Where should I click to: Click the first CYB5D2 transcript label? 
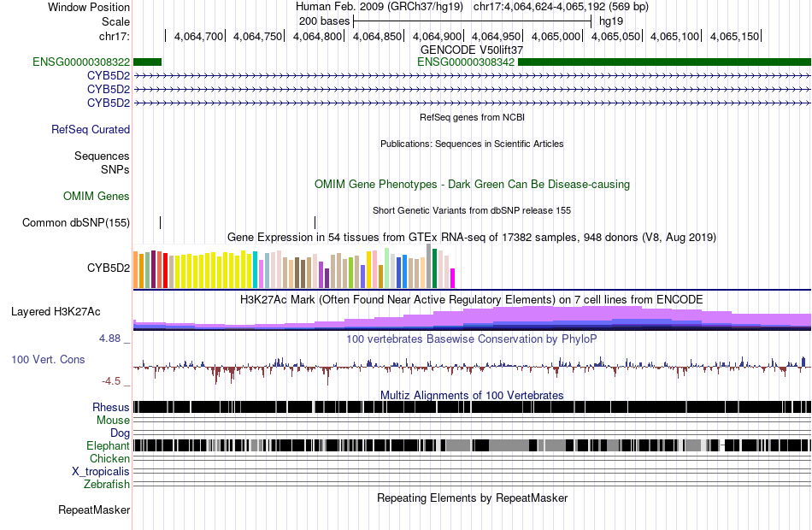click(109, 75)
